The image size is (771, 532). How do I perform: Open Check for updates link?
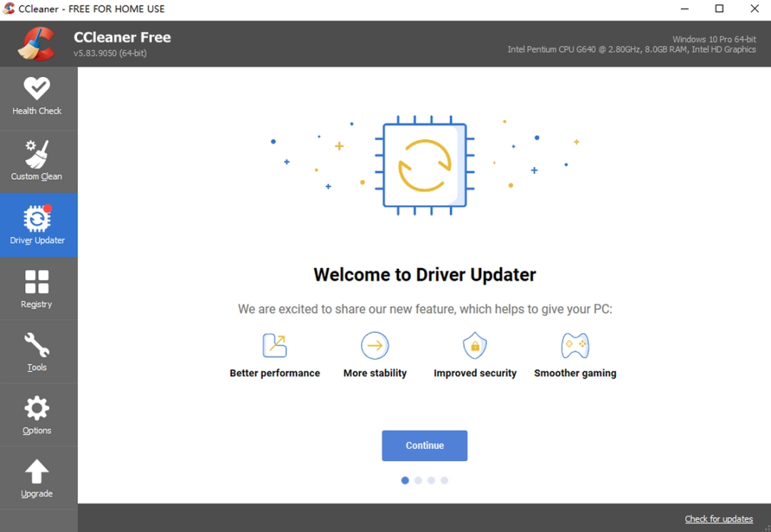tap(719, 518)
